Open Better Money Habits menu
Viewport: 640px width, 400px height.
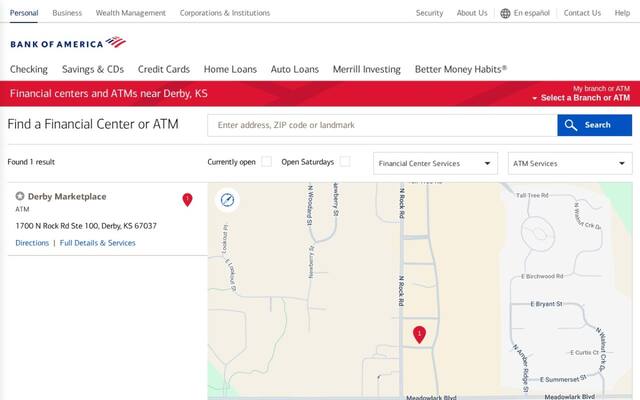pos(461,69)
